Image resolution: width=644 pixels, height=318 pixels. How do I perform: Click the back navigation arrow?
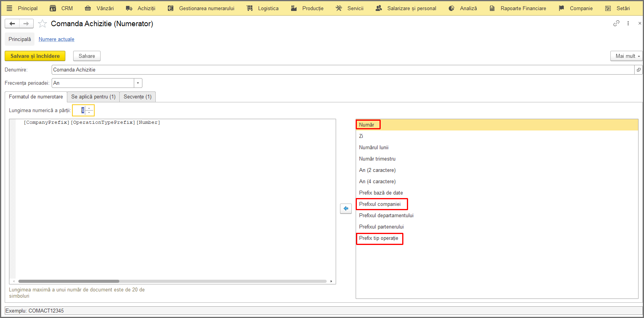coord(12,24)
